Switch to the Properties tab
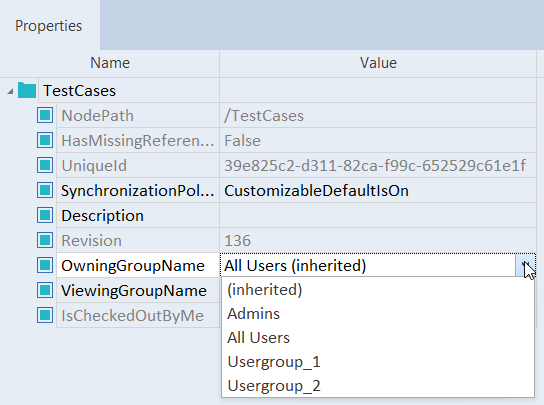Viewport: 544px width, 405px height. (x=49, y=26)
